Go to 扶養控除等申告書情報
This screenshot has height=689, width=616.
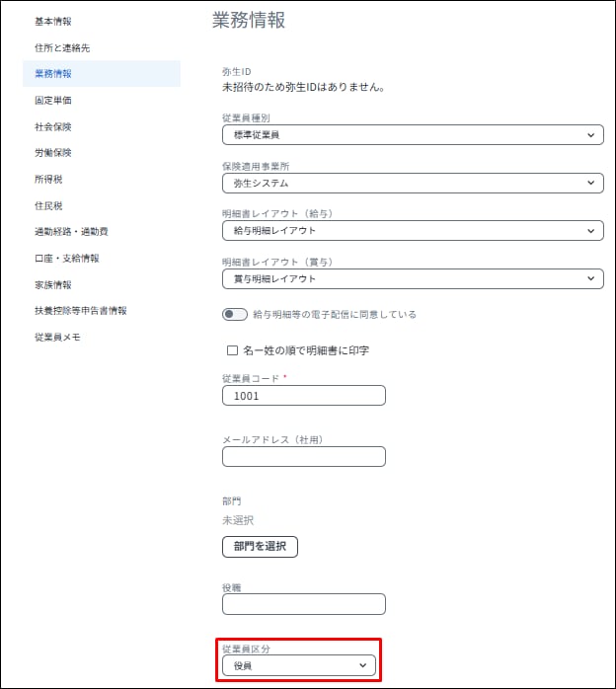click(x=81, y=310)
